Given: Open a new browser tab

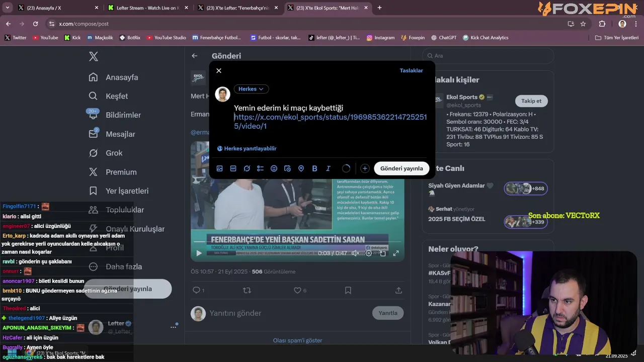Looking at the screenshot, I should pyautogui.click(x=379, y=8).
